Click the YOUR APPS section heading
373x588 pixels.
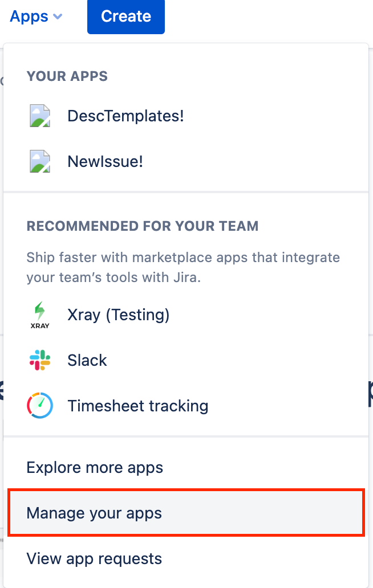click(67, 76)
